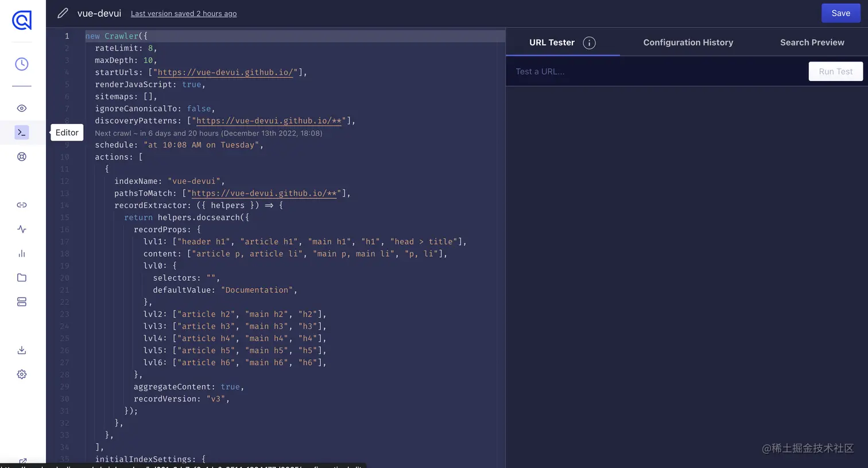Click the URL Tester info icon

pyautogui.click(x=589, y=43)
